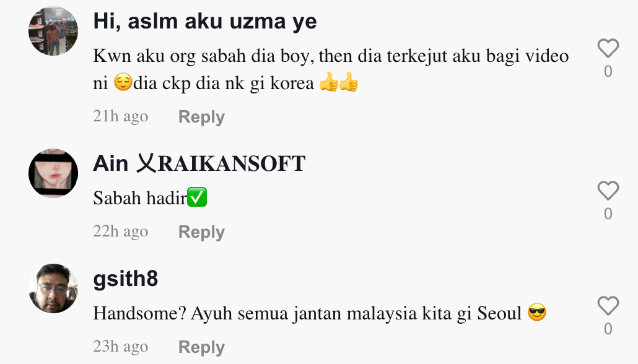
Task: Click the like count under gsith8's heart
Action: click(608, 329)
